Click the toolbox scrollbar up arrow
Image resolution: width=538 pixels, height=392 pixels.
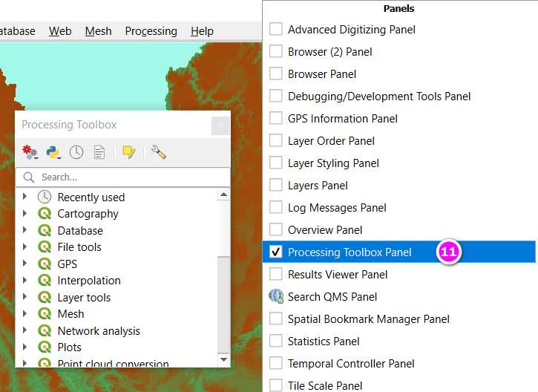[x=223, y=195]
